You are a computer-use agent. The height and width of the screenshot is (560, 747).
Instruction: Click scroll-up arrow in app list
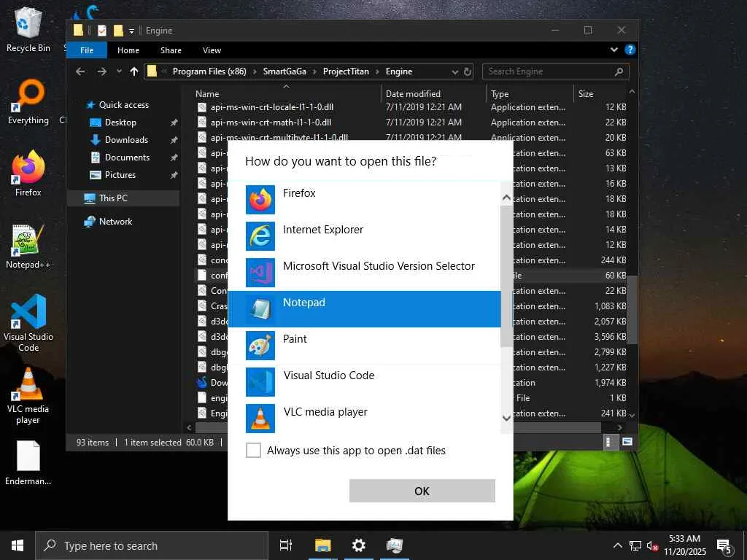506,197
